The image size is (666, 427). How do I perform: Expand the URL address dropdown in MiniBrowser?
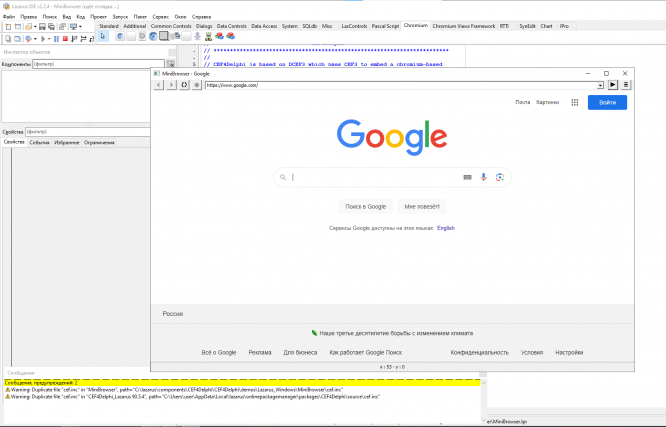[600, 85]
